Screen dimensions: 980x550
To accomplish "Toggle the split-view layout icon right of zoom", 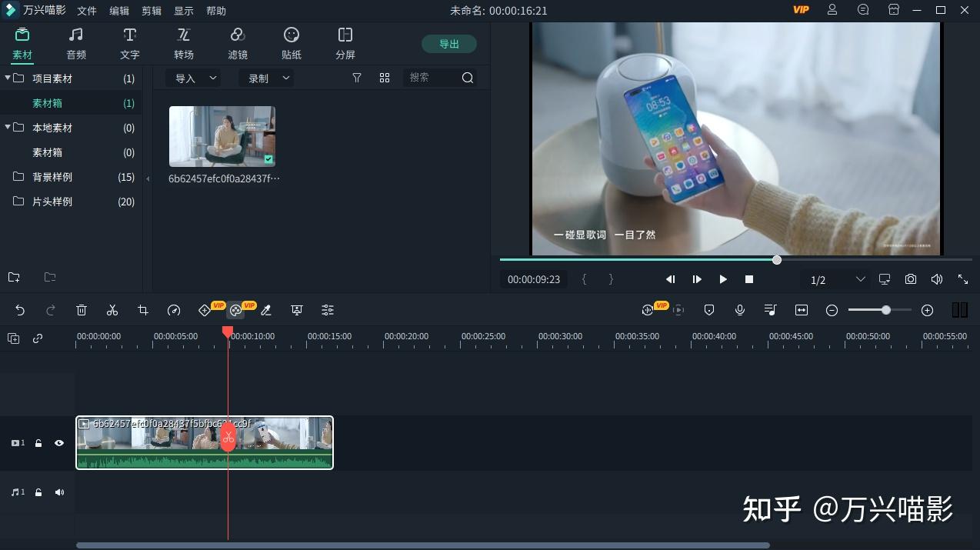I will pyautogui.click(x=959, y=310).
